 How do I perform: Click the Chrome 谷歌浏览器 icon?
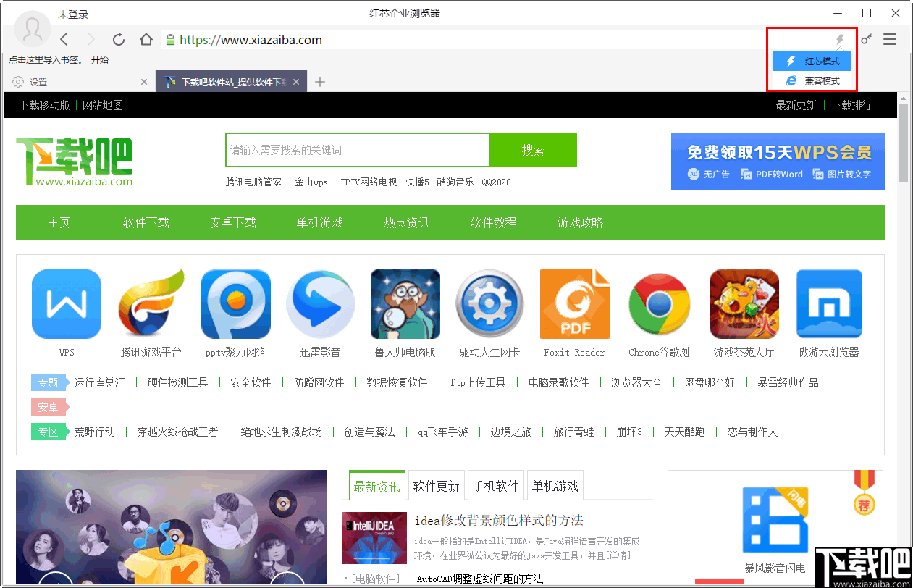[659, 304]
